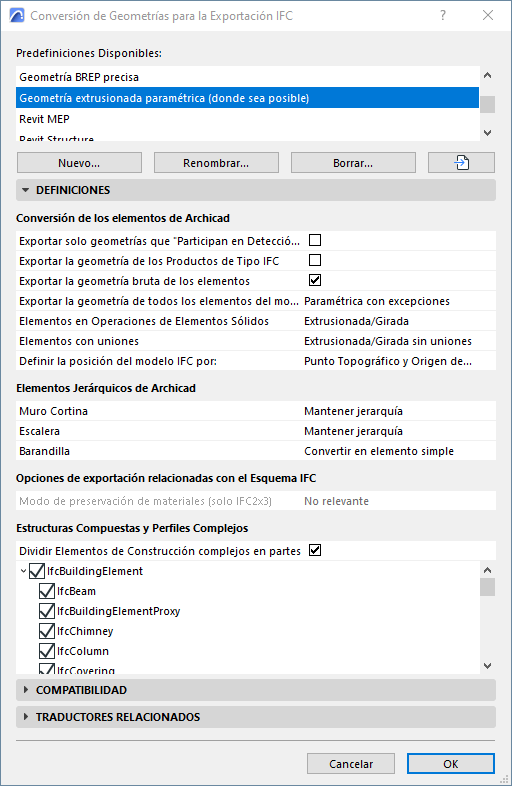Viewport: 512px width, 786px height.
Task: Select the 'Revit MEP' preset
Action: [x=247, y=119]
